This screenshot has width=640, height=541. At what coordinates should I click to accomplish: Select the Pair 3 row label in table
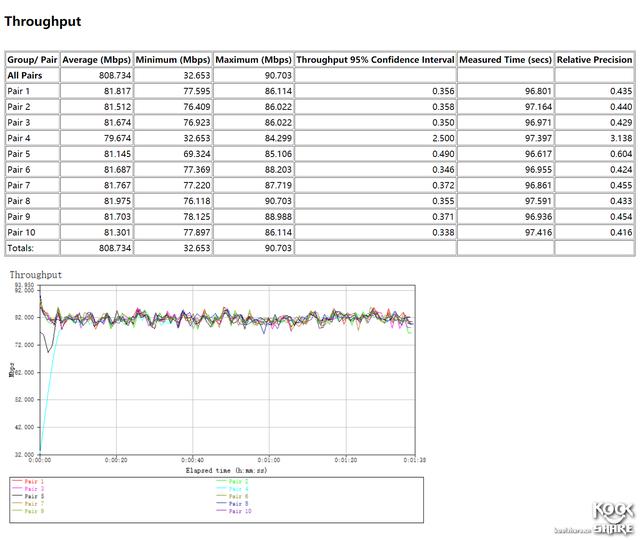click(x=19, y=122)
